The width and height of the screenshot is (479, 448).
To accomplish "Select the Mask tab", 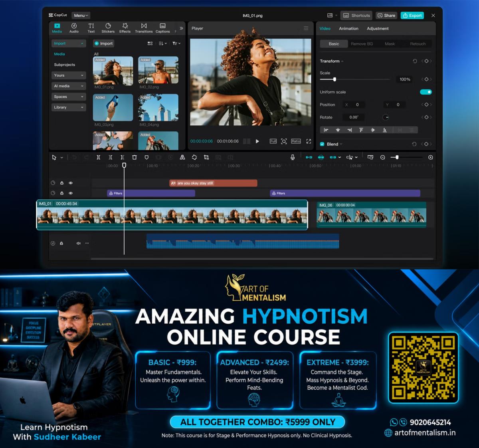I will pos(390,44).
